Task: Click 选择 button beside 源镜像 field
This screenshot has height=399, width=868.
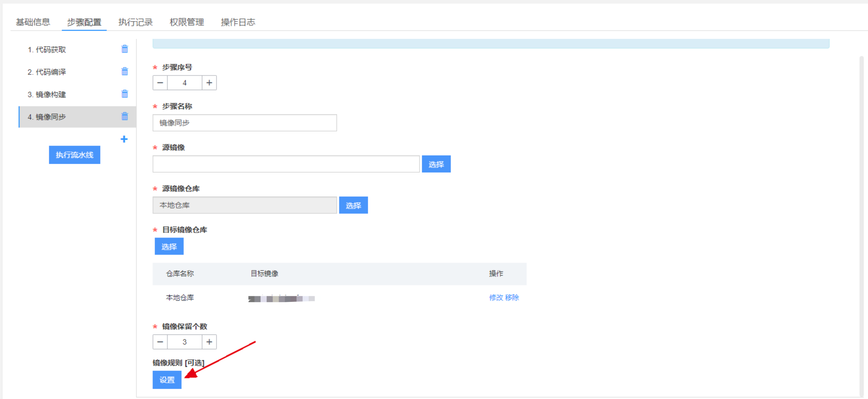Action: tap(436, 164)
